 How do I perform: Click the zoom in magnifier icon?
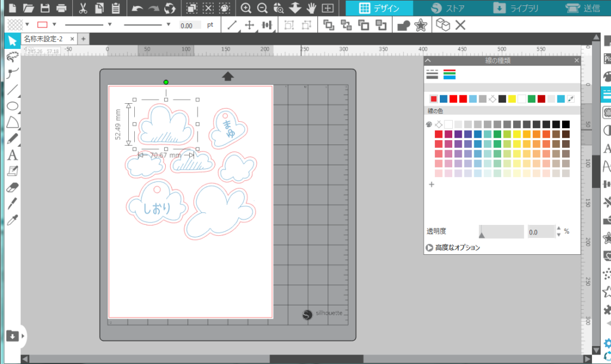[246, 8]
